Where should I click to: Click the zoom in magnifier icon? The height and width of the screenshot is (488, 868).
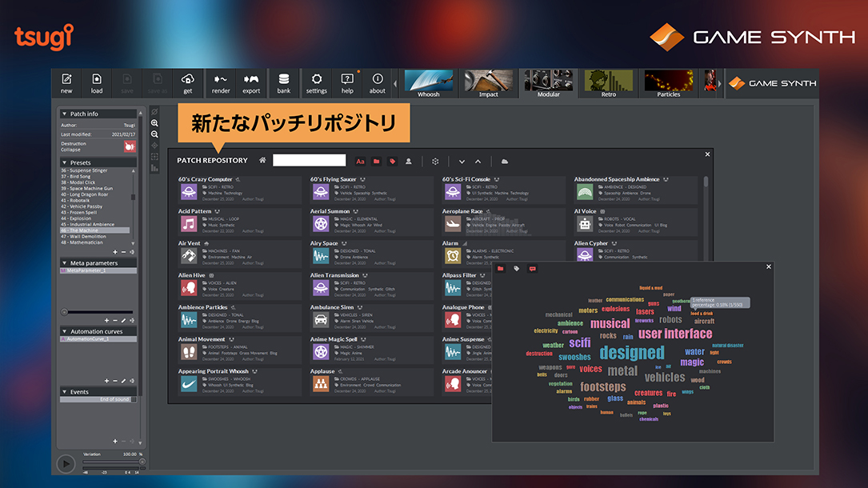pos(154,123)
